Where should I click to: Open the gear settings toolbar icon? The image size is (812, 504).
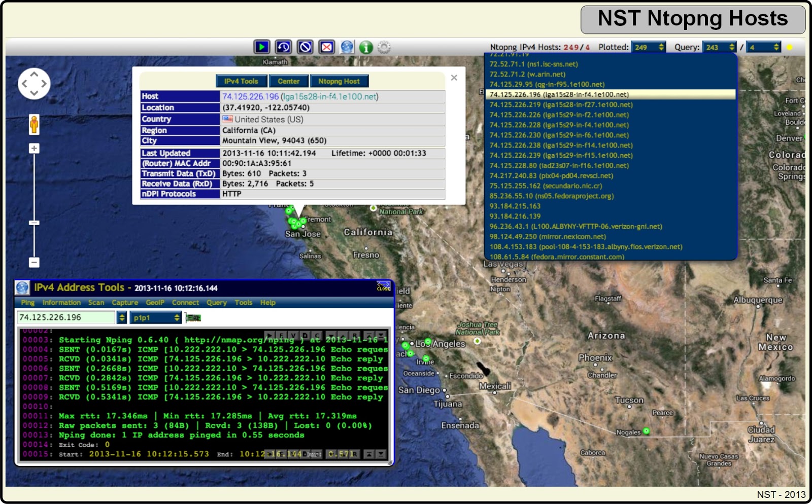click(x=384, y=47)
